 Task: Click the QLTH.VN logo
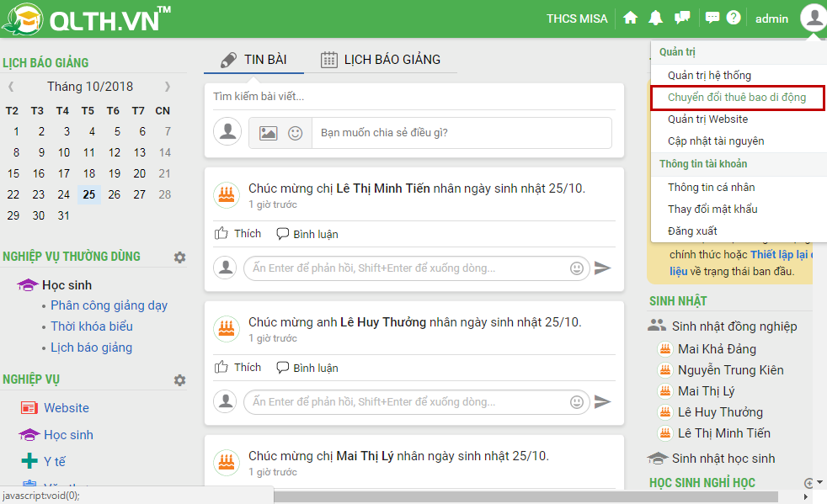click(x=86, y=19)
